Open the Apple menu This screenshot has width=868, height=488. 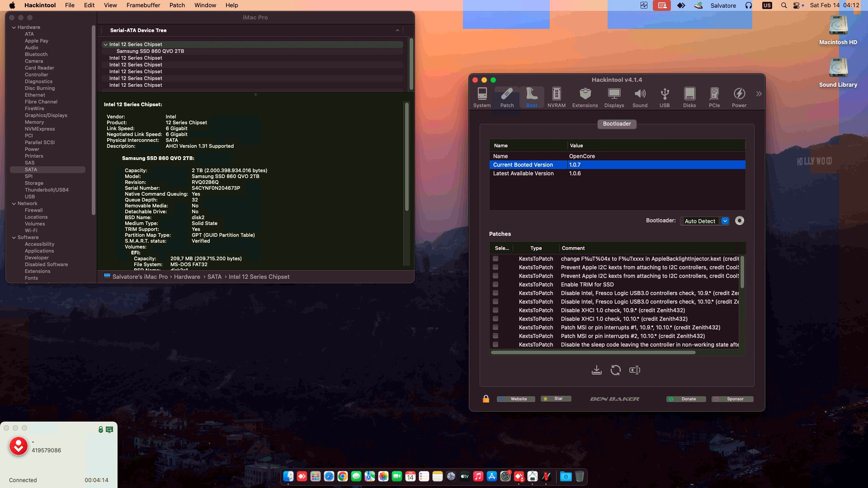click(x=12, y=5)
